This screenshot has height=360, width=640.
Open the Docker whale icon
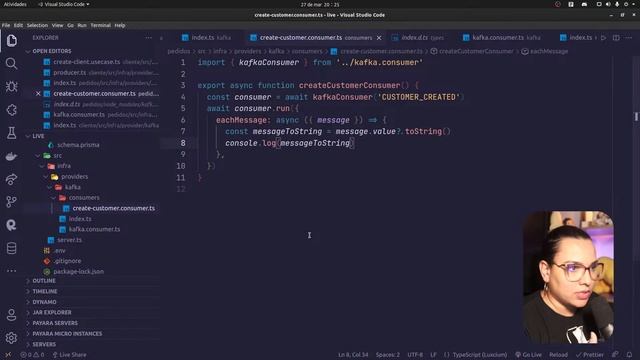[x=11, y=156]
